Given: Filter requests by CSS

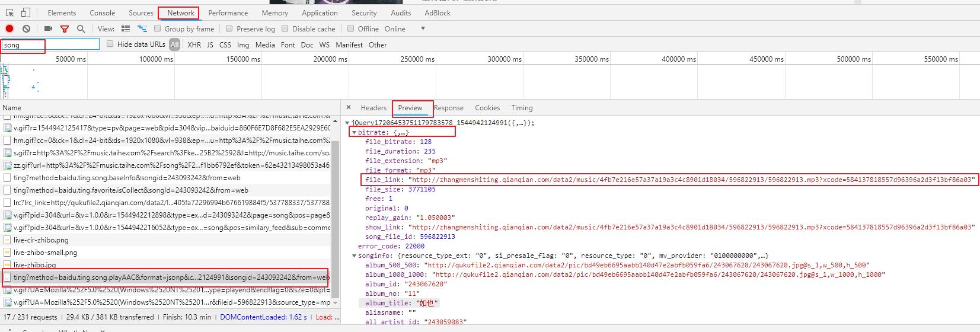Looking at the screenshot, I should click(225, 44).
